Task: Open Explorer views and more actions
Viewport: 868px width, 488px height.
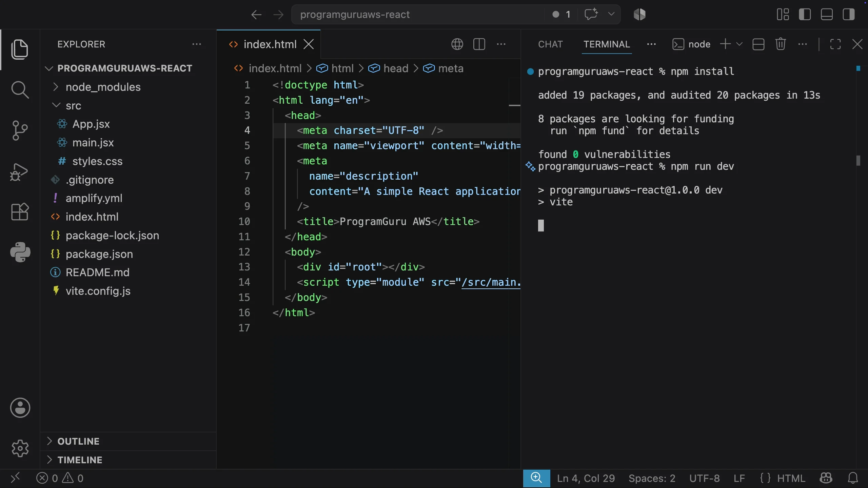Action: coord(197,44)
